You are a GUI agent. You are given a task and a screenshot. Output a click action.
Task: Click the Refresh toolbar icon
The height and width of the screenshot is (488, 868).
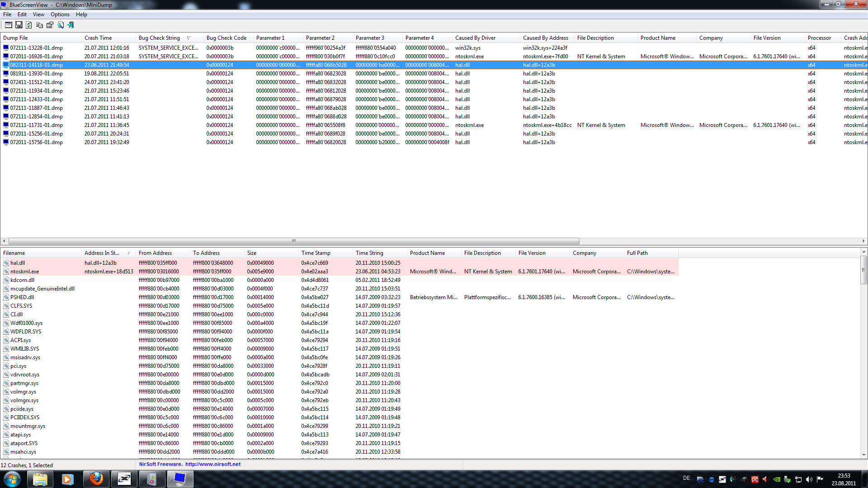coord(29,25)
